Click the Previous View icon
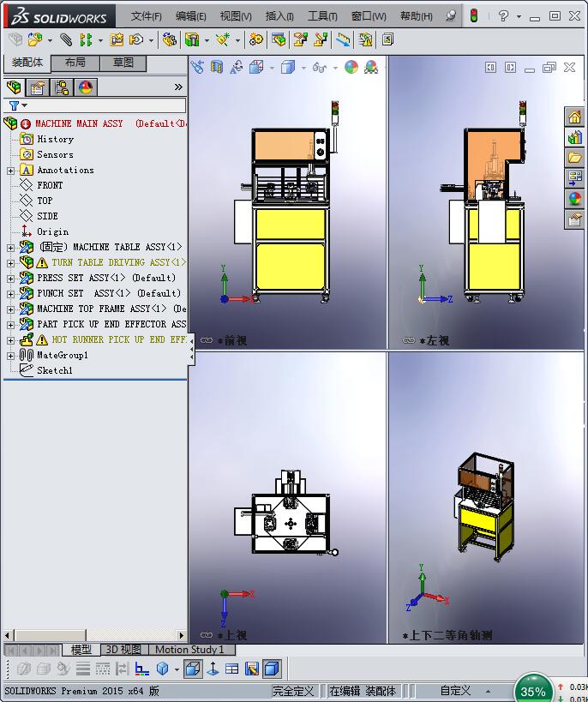This screenshot has width=588, height=702. (197, 68)
